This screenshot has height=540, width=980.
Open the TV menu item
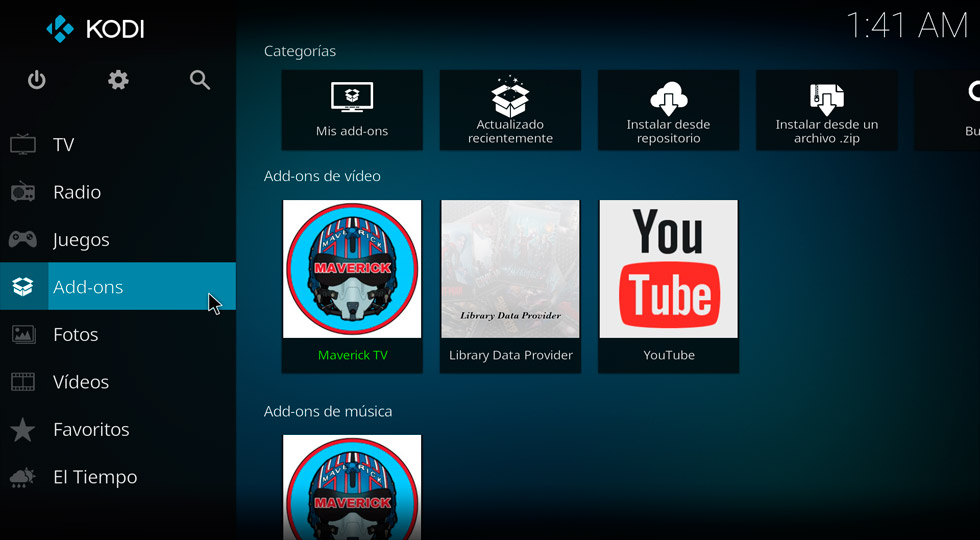118,144
